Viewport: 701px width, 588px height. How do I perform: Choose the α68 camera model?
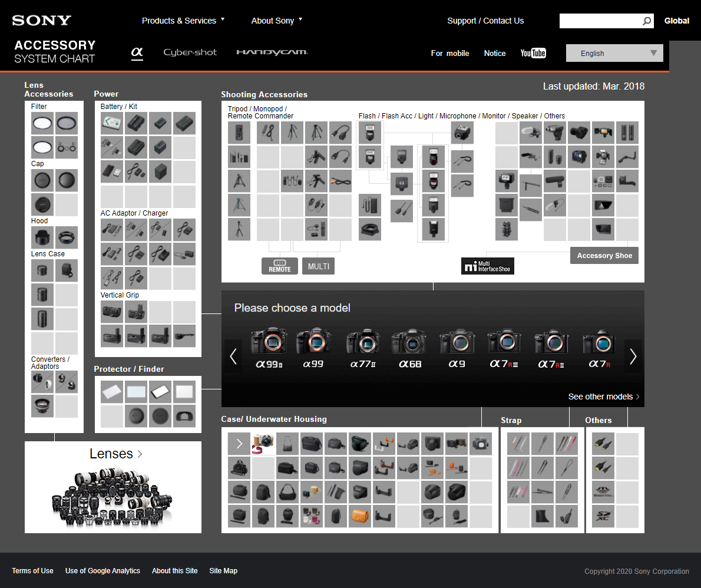[x=410, y=348]
